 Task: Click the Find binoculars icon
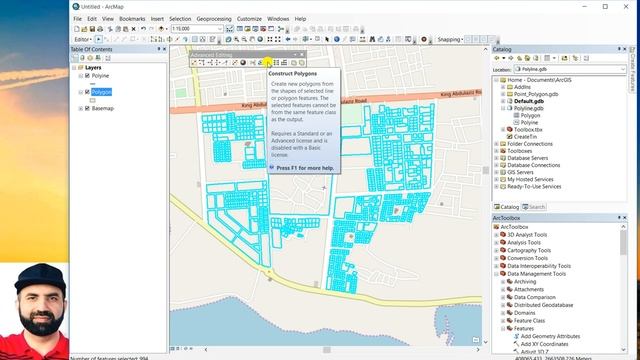click(x=372, y=40)
